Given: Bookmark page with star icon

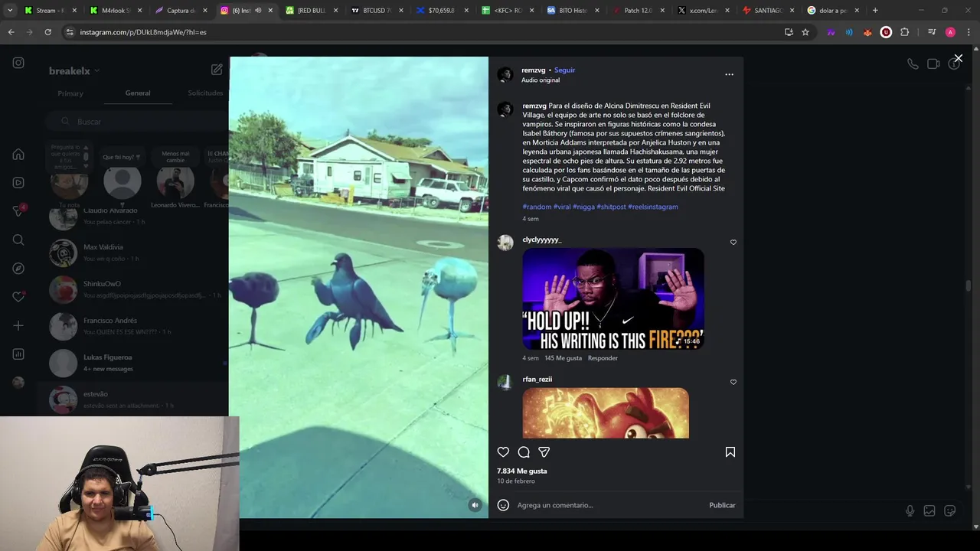Looking at the screenshot, I should [x=805, y=32].
